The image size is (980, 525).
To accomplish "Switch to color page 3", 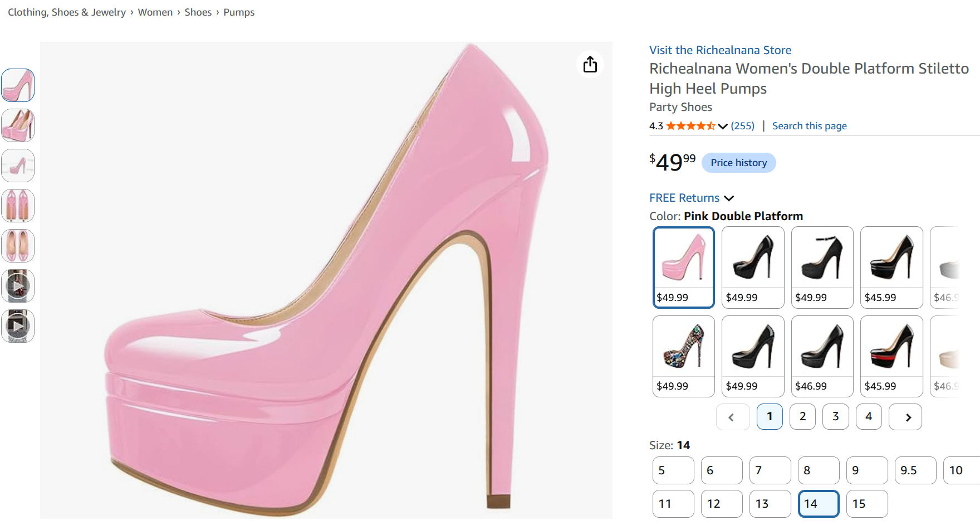I will coord(836,417).
